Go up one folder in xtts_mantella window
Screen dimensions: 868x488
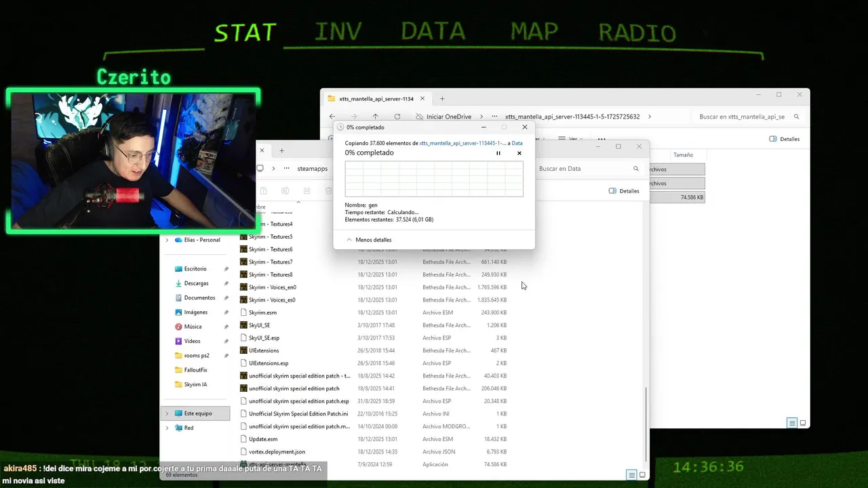pyautogui.click(x=375, y=117)
